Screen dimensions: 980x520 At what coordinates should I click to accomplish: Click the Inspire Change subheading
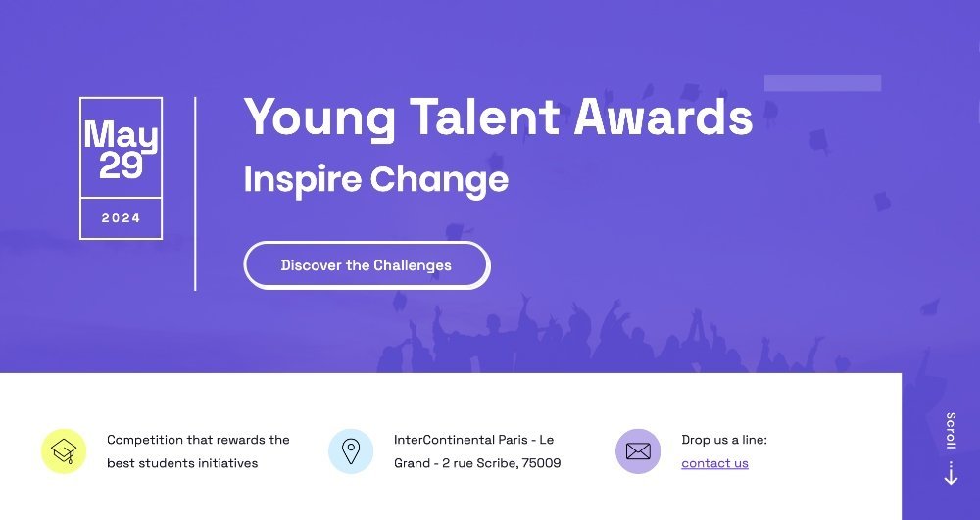(x=375, y=179)
